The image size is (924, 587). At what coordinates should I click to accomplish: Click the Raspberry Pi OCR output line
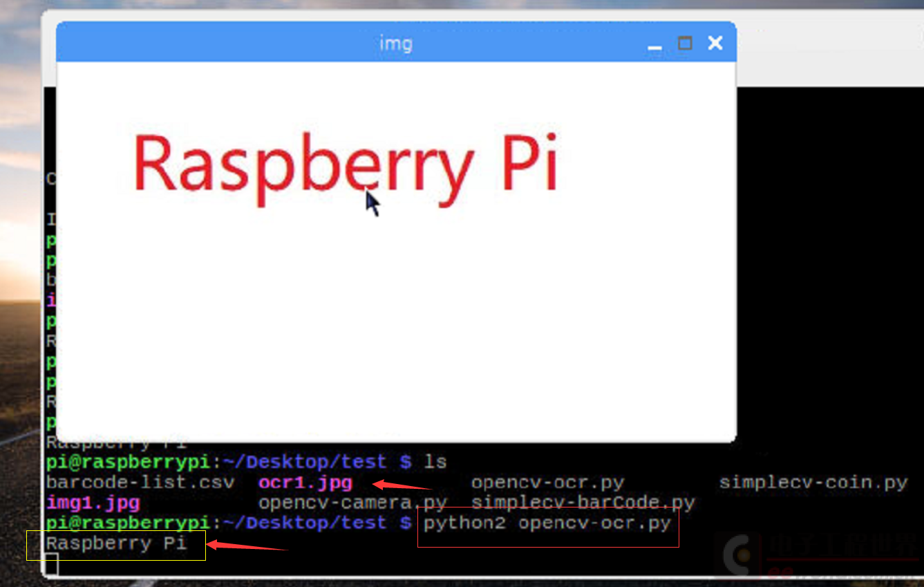pyautogui.click(x=116, y=543)
